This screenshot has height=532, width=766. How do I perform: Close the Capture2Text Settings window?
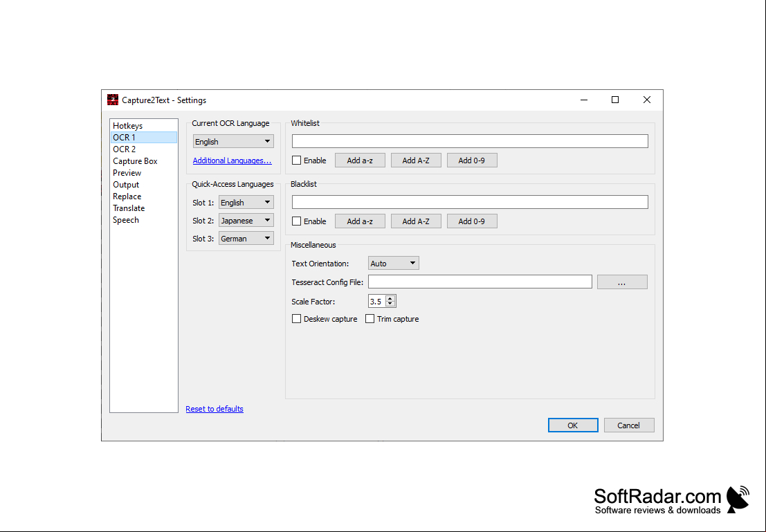pos(647,100)
